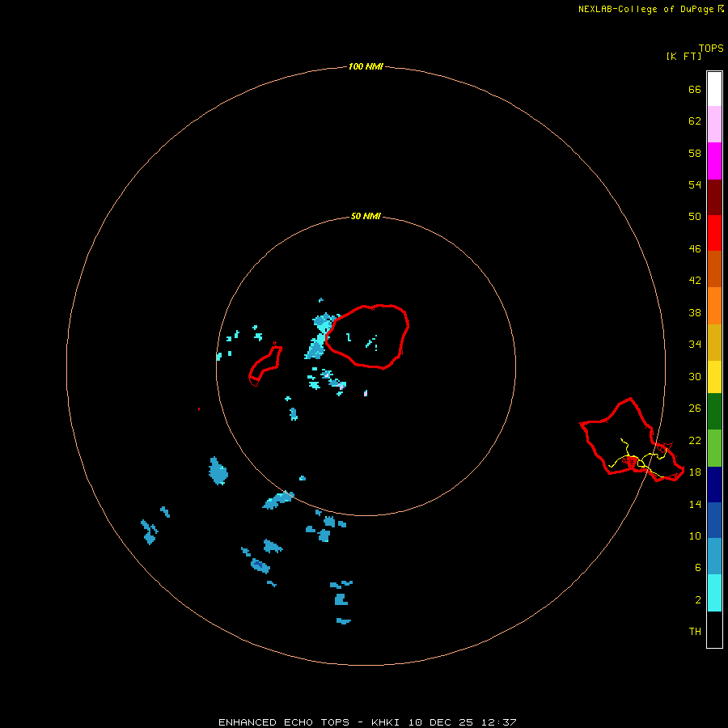Click the "TOPS" legend title
The width and height of the screenshot is (728, 728).
point(711,49)
